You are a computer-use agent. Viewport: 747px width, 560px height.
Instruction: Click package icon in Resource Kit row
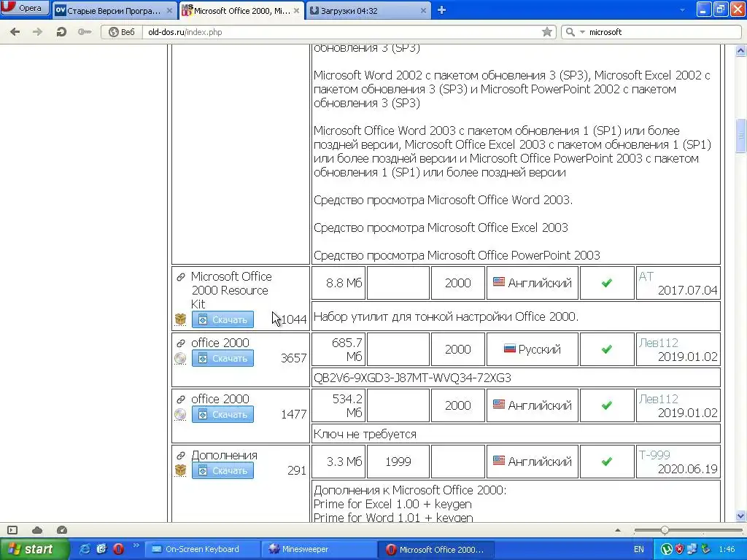180,319
